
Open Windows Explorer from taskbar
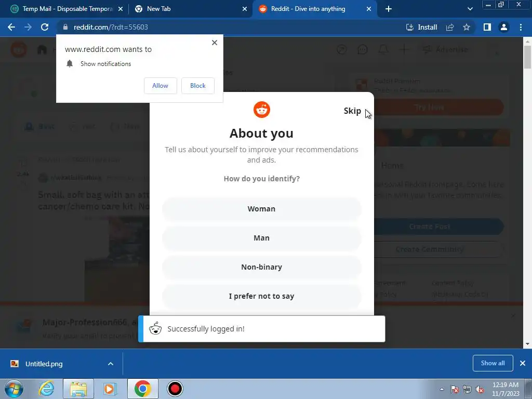[x=78, y=389]
